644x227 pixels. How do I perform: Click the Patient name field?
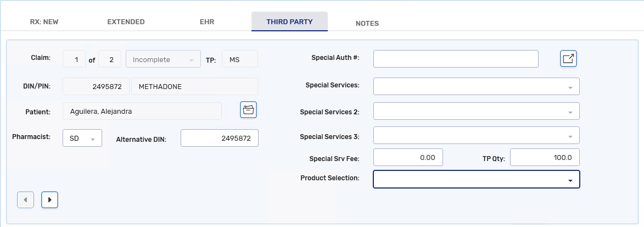[142, 111]
